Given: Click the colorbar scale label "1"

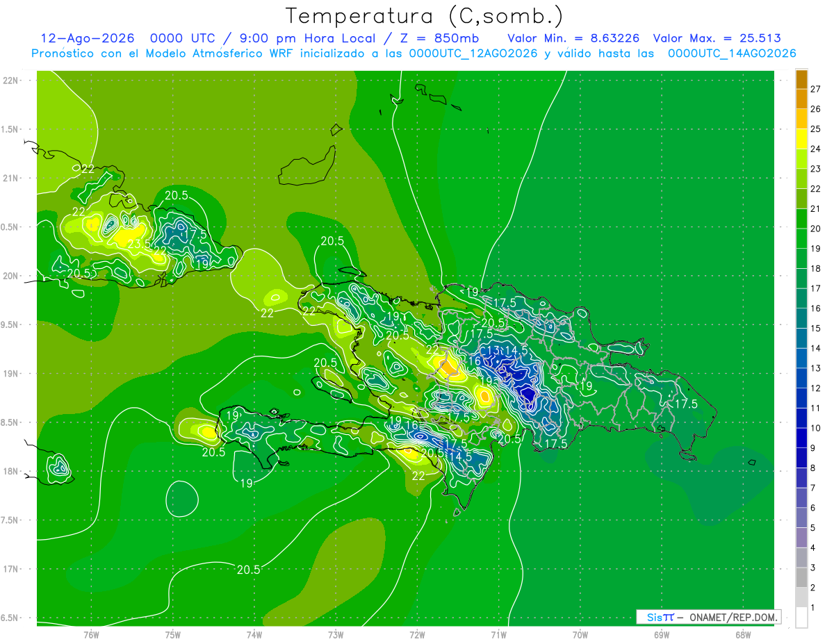Looking at the screenshot, I should 813,608.
